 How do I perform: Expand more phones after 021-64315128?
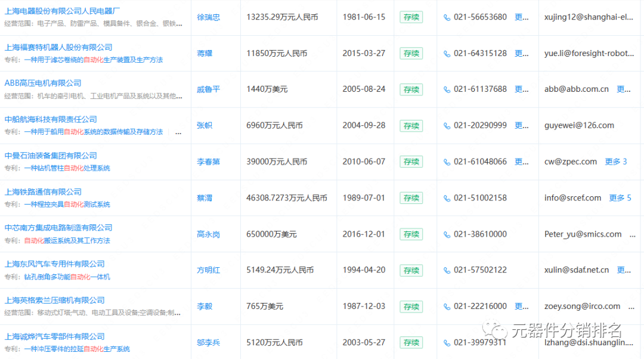tap(522, 54)
